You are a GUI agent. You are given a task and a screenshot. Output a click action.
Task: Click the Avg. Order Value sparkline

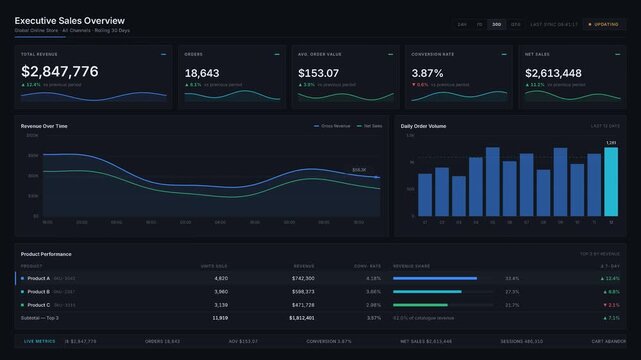click(x=346, y=97)
